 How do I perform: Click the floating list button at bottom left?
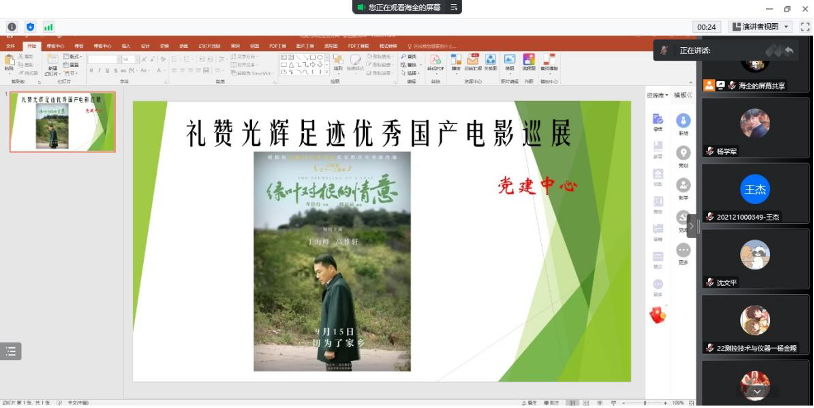click(11, 351)
